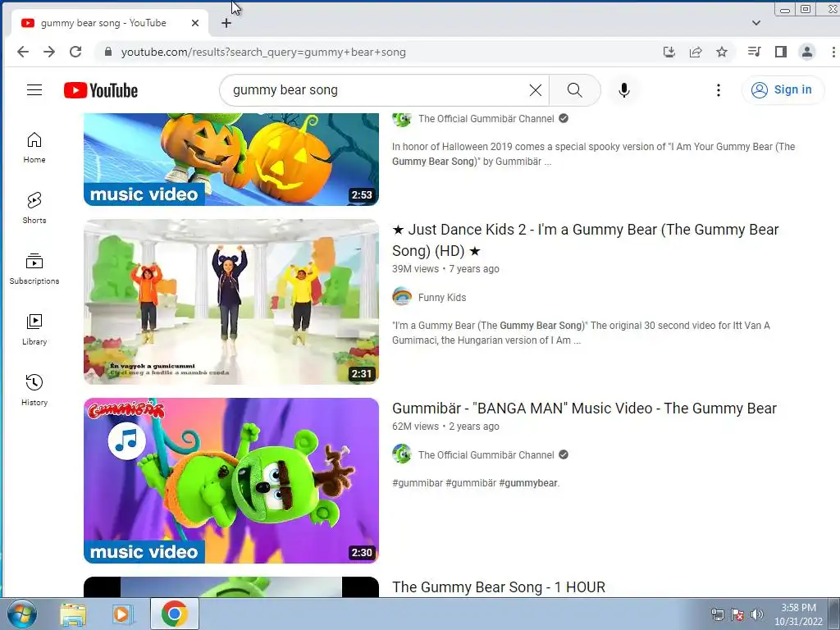Open the Windows Start button

(22, 614)
